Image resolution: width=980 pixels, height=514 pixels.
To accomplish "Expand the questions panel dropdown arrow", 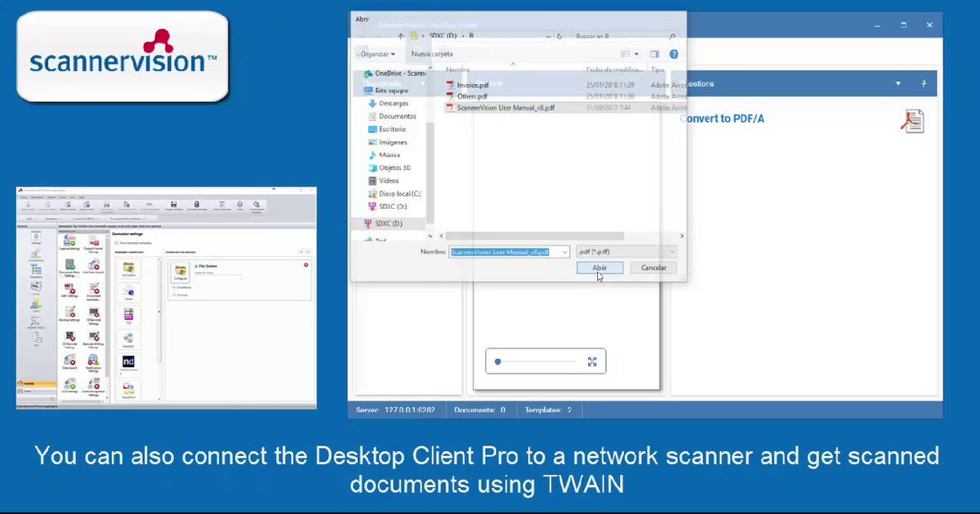I will click(x=898, y=83).
